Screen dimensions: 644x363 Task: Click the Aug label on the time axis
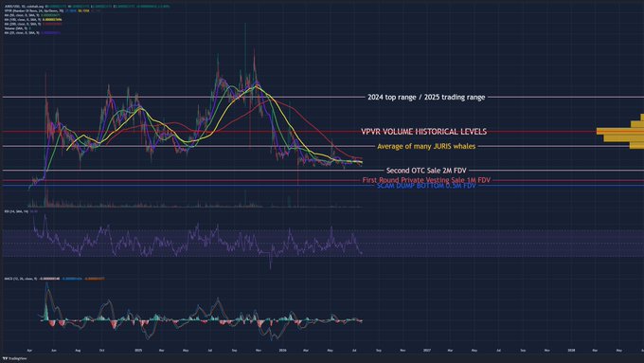tap(78, 351)
